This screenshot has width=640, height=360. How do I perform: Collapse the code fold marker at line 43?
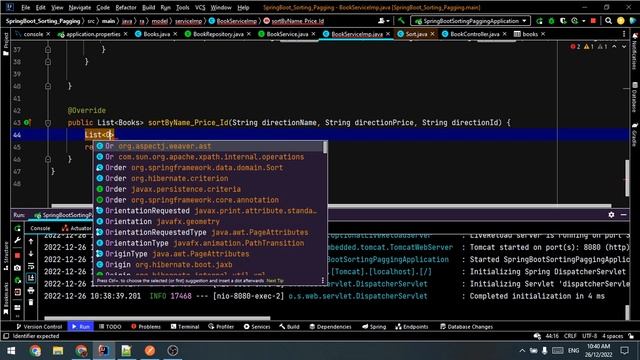(x=48, y=122)
